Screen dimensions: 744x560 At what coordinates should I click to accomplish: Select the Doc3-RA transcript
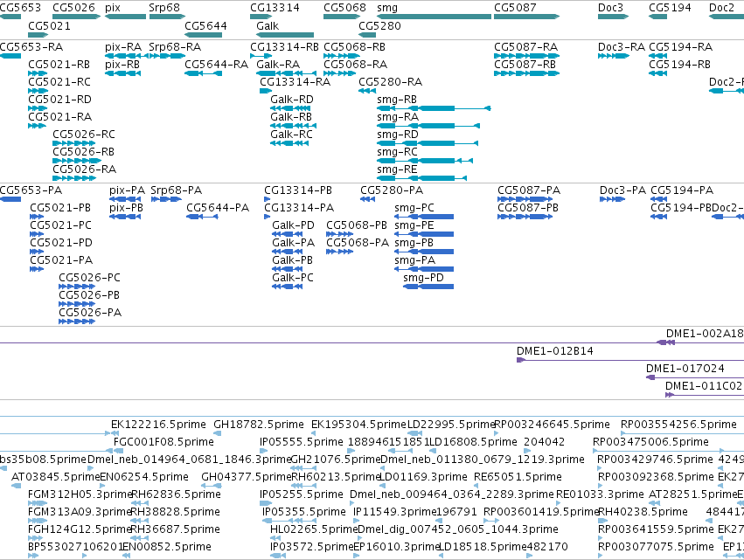pyautogui.click(x=614, y=56)
